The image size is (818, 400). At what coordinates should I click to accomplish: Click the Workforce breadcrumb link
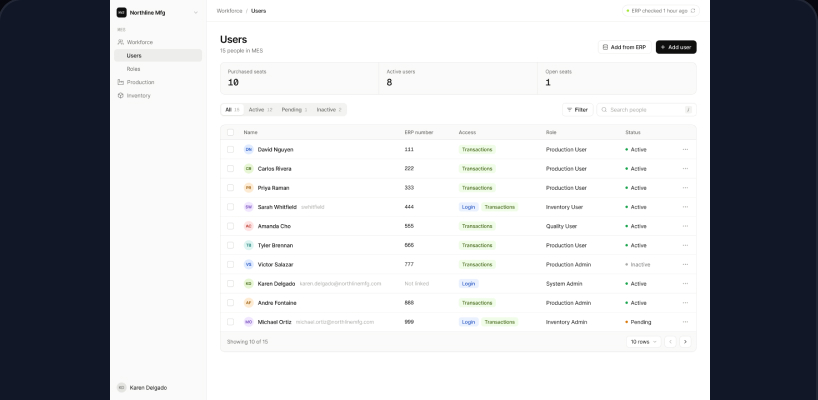[x=230, y=11]
